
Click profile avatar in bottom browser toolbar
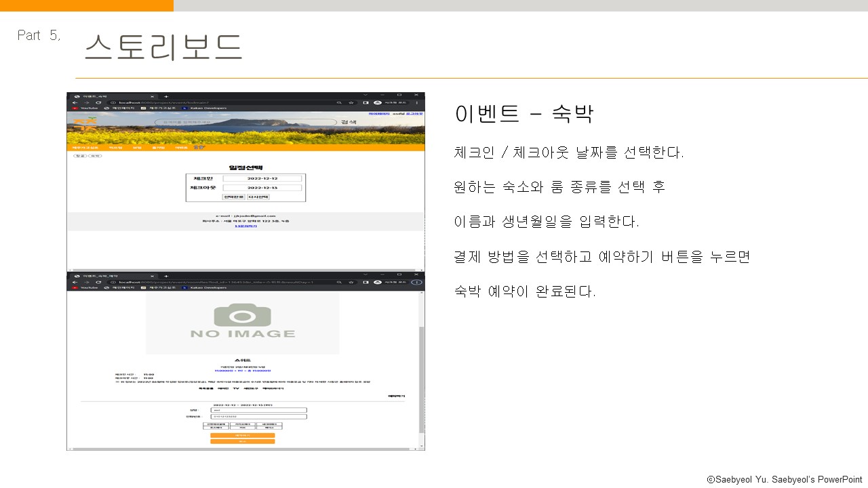click(x=377, y=282)
